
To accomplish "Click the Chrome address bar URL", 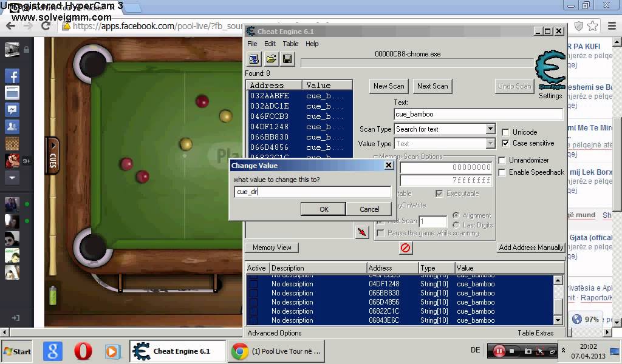I will [x=157, y=26].
